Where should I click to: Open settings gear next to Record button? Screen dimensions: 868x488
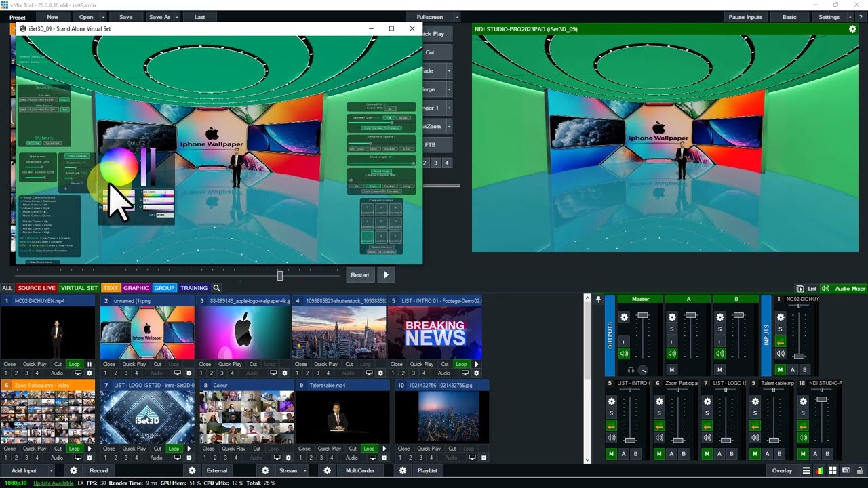(x=74, y=470)
